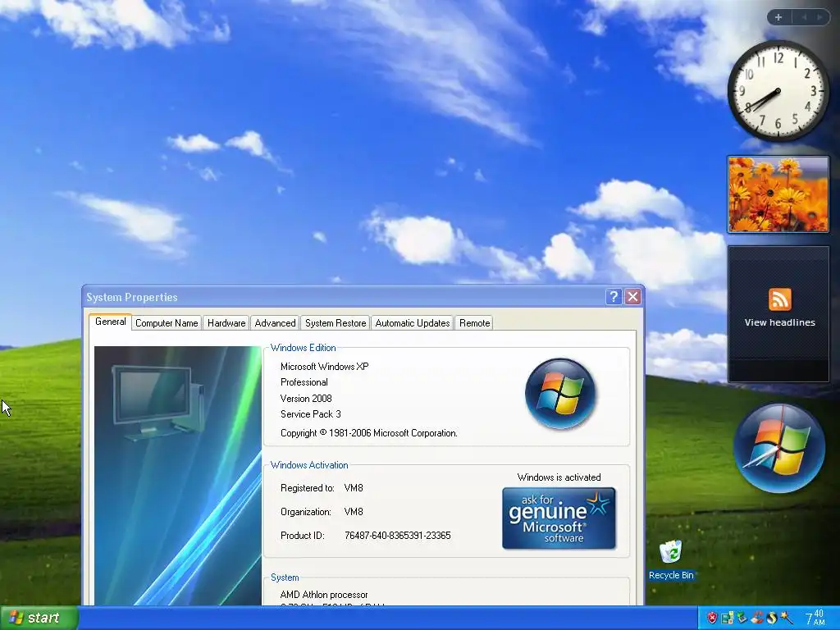The height and width of the screenshot is (630, 840).
Task: Click the Windows orb clock gadget
Action: click(779, 448)
